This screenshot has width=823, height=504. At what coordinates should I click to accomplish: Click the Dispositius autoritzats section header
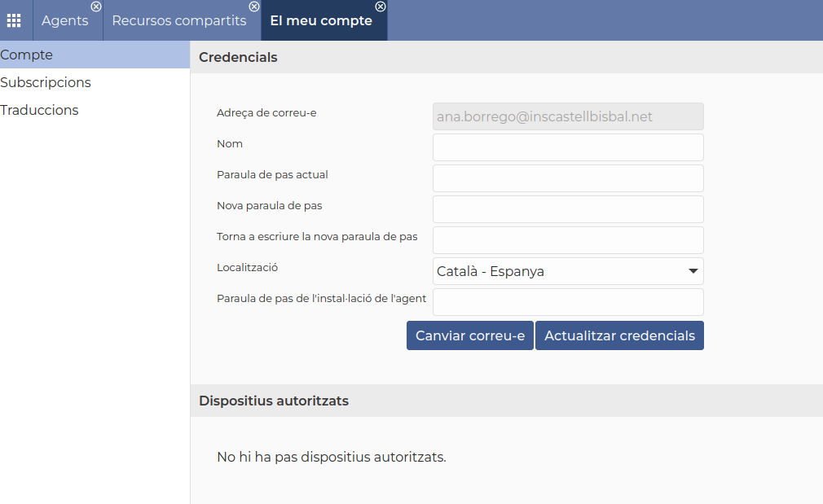click(274, 401)
